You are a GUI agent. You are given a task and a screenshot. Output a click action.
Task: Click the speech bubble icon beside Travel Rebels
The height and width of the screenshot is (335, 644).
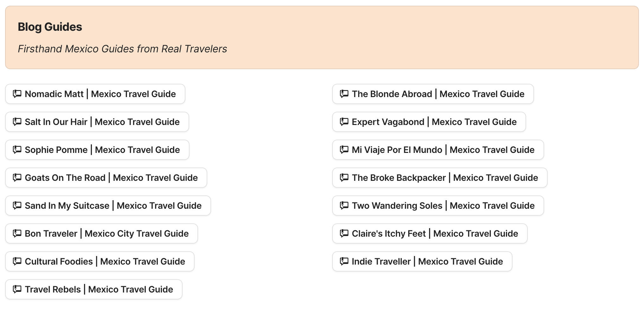(17, 289)
